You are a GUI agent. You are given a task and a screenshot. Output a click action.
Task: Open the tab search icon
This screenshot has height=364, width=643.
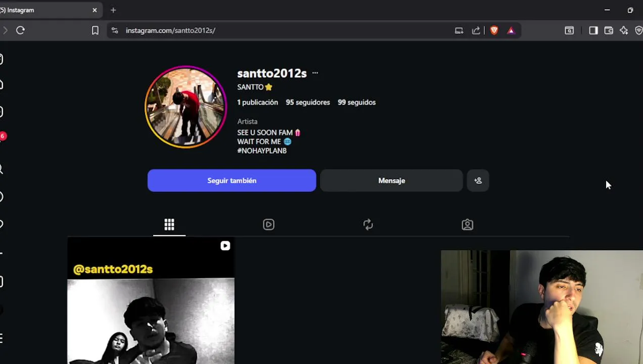pos(569,30)
